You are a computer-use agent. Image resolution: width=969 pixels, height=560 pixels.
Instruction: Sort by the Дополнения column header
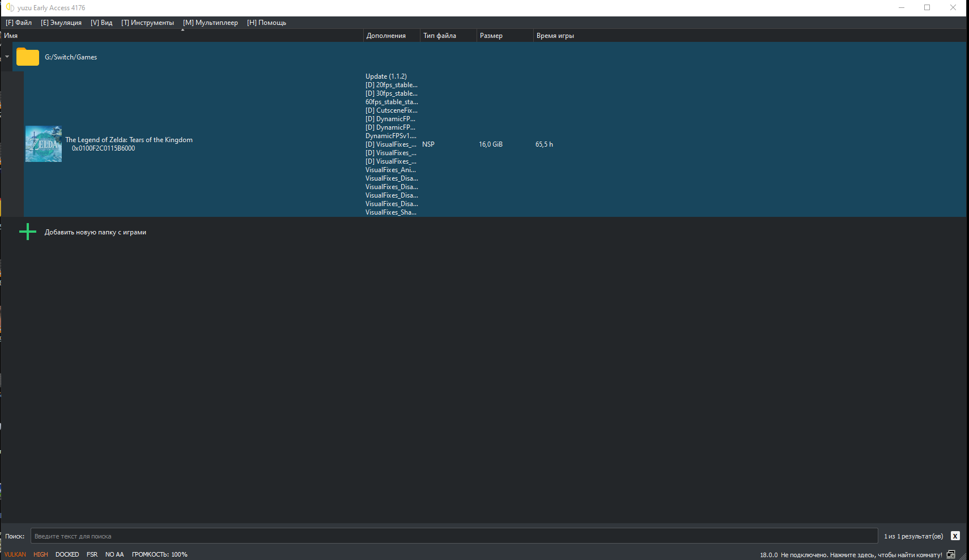pyautogui.click(x=391, y=36)
